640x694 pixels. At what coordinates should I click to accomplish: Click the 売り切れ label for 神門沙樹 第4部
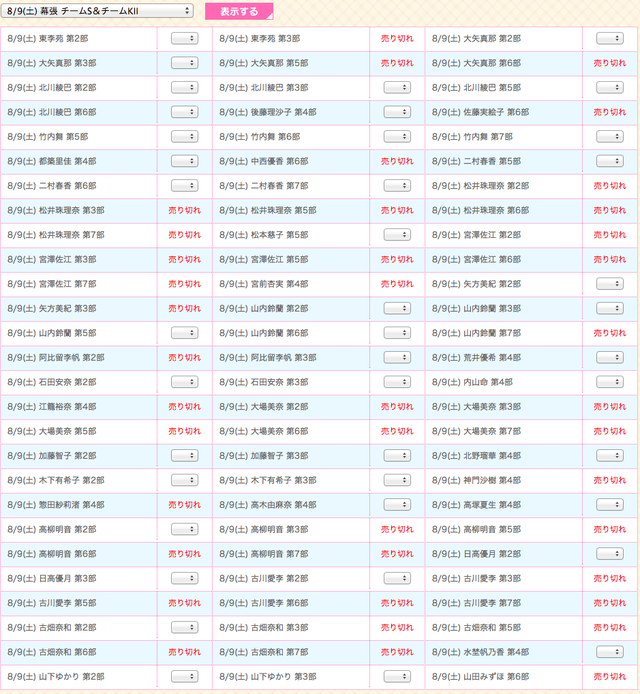(x=609, y=480)
